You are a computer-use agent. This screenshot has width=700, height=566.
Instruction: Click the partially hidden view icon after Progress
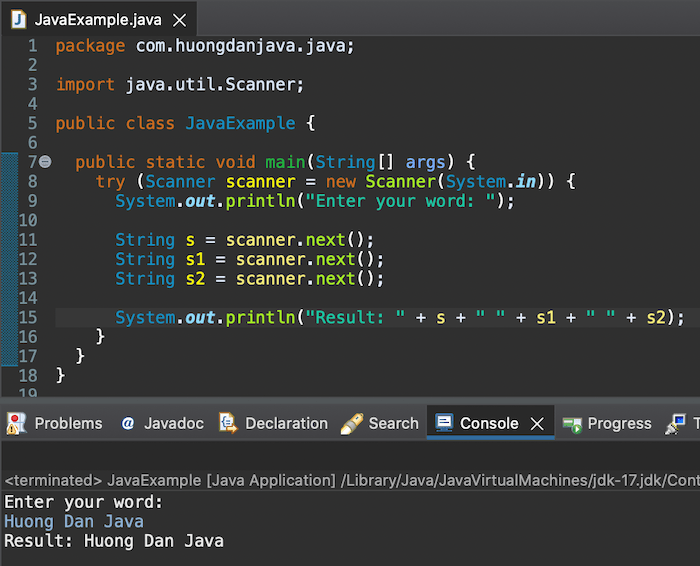coord(675,424)
